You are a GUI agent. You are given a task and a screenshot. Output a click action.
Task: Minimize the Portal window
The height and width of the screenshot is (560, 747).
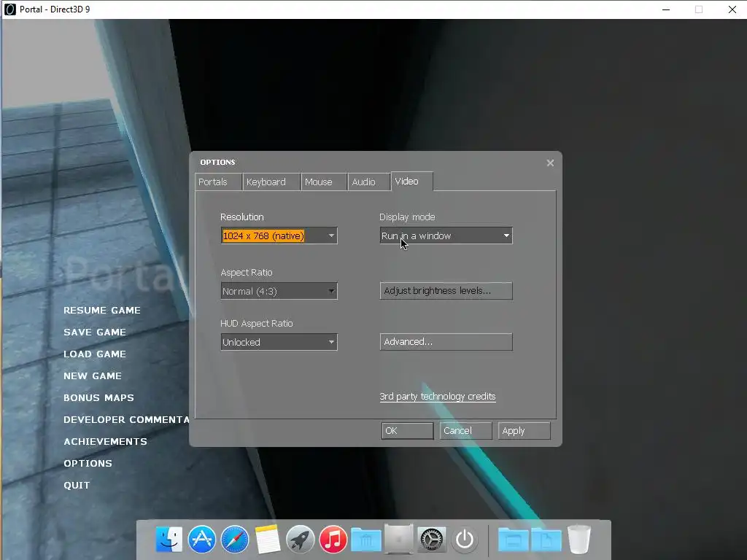point(666,9)
